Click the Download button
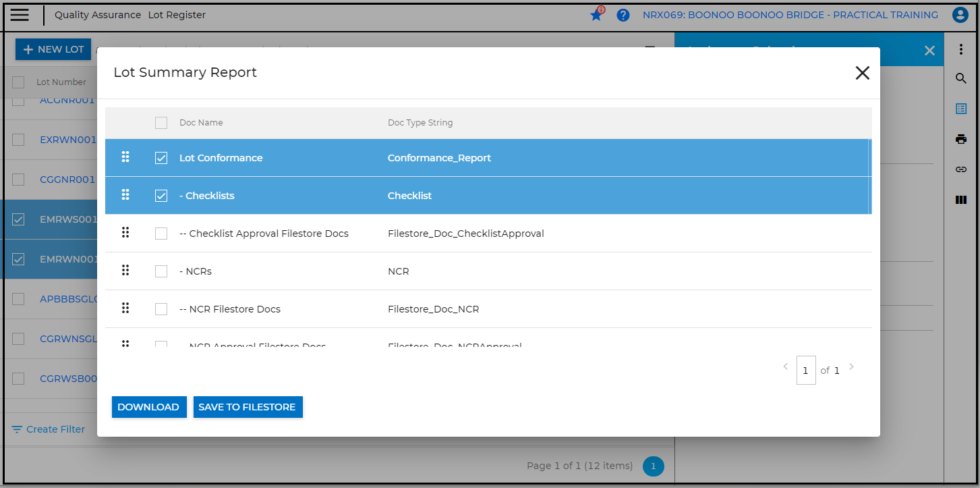The height and width of the screenshot is (488, 980). tap(148, 407)
